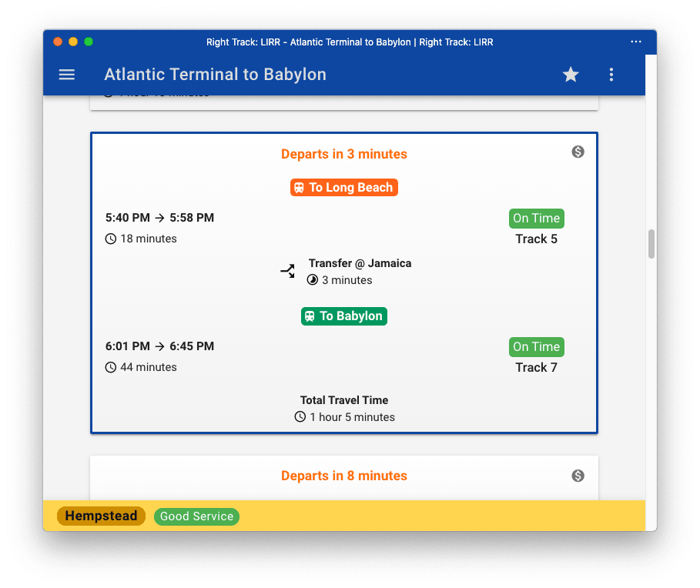The height and width of the screenshot is (588, 700).
Task: Open the navigation drawer hamburger menu
Action: point(67,74)
